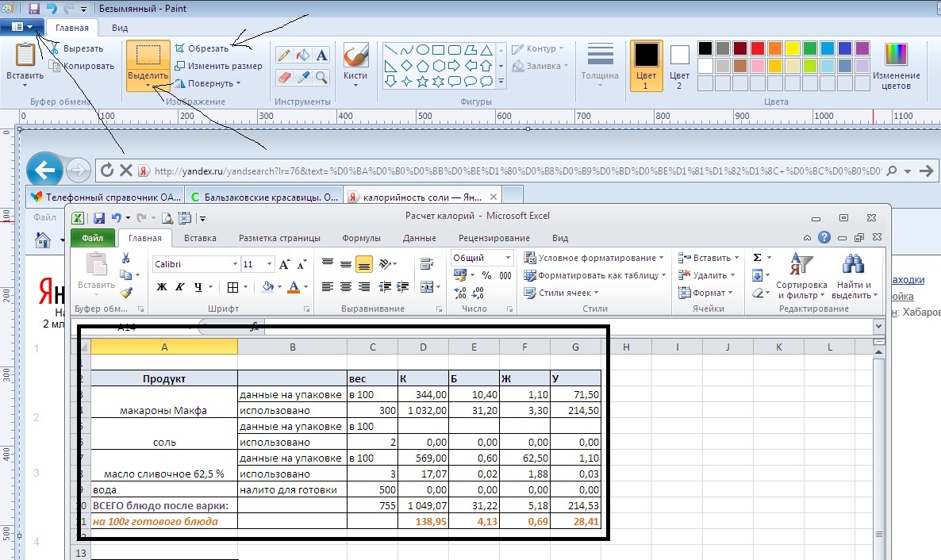
Task: Choose the Polygon shape
Action: coord(470,50)
